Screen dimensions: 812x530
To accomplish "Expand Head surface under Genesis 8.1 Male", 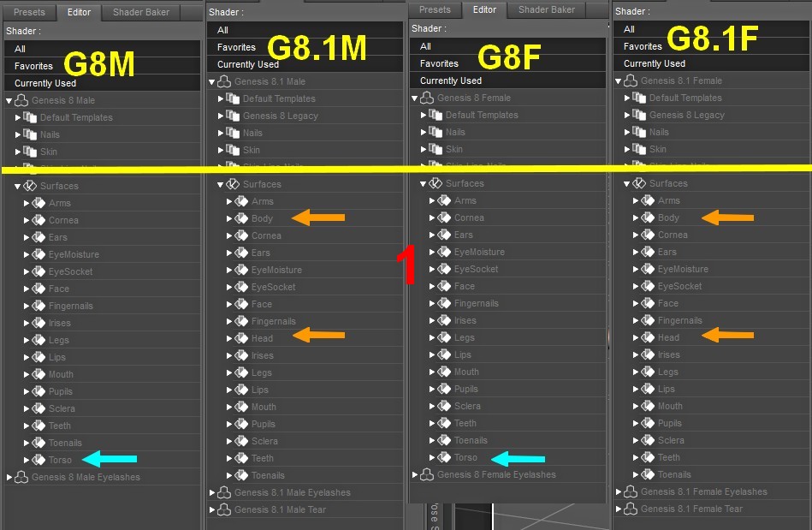I will point(229,338).
